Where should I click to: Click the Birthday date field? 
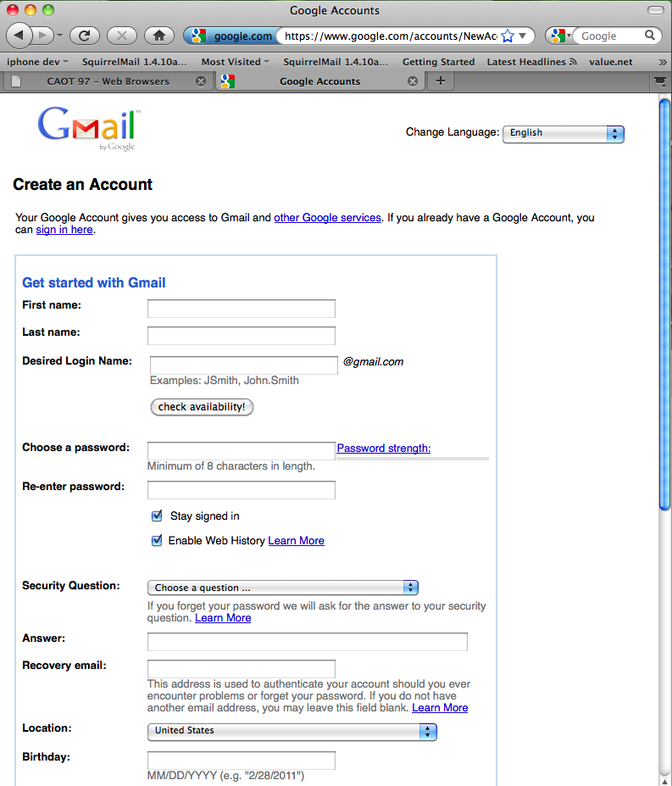tap(241, 760)
